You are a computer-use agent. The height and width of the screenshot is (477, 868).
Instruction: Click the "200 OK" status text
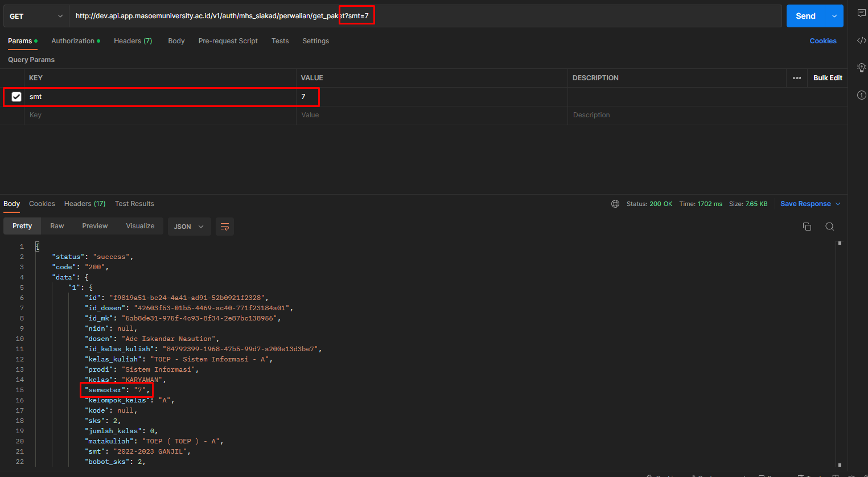pos(661,204)
